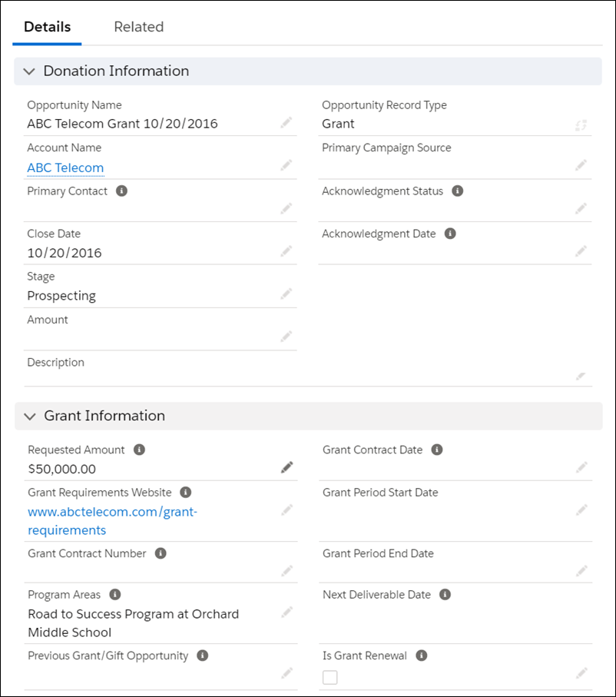
Task: Edit the Requested Amount using its pencil icon
Action: (286, 467)
